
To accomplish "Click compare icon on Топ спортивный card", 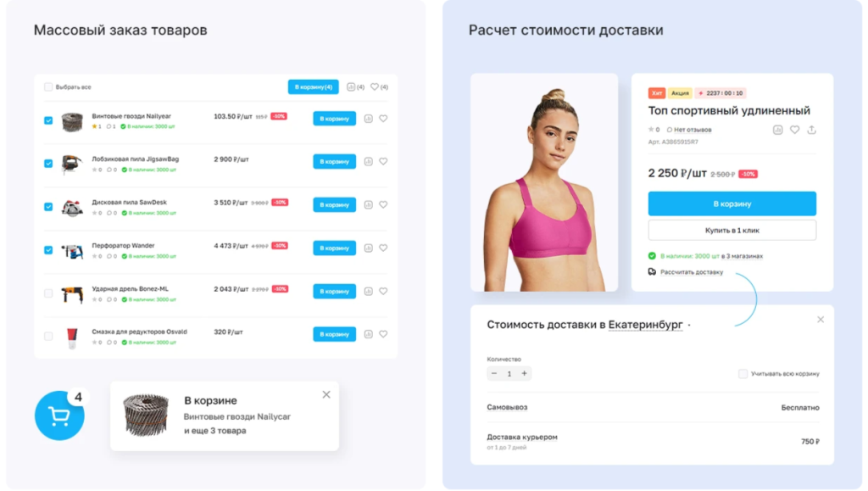I will click(x=778, y=130).
